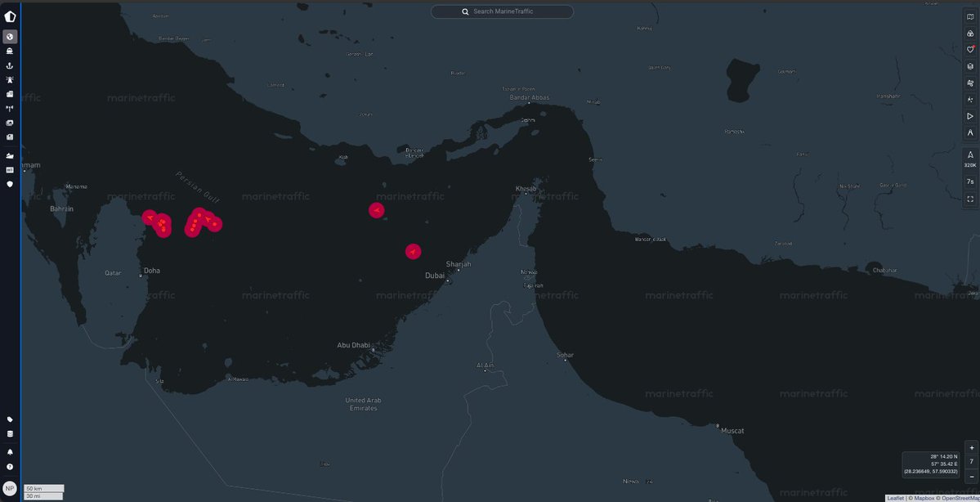Click the 7s refresh timer button
Viewport: 980px width, 502px height.
click(x=970, y=182)
